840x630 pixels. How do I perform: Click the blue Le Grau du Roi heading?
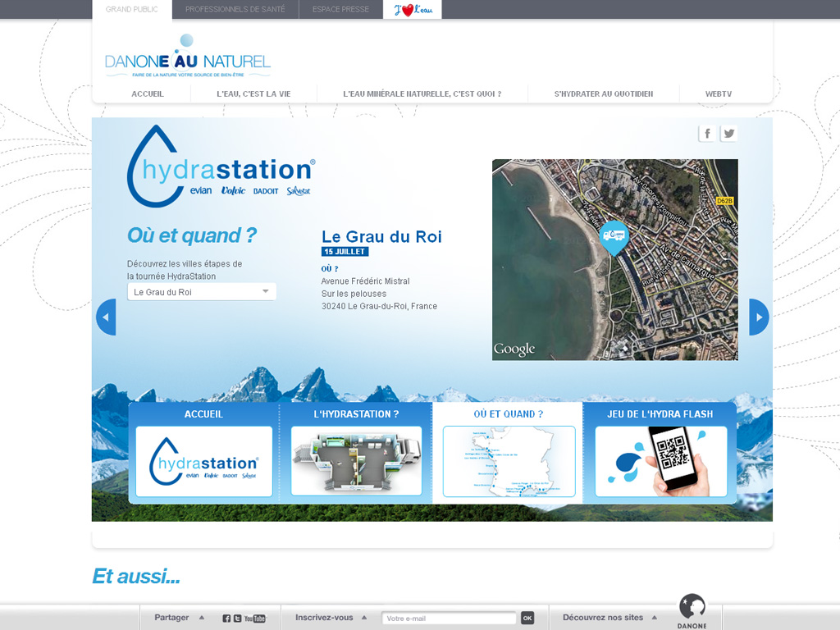pos(382,236)
